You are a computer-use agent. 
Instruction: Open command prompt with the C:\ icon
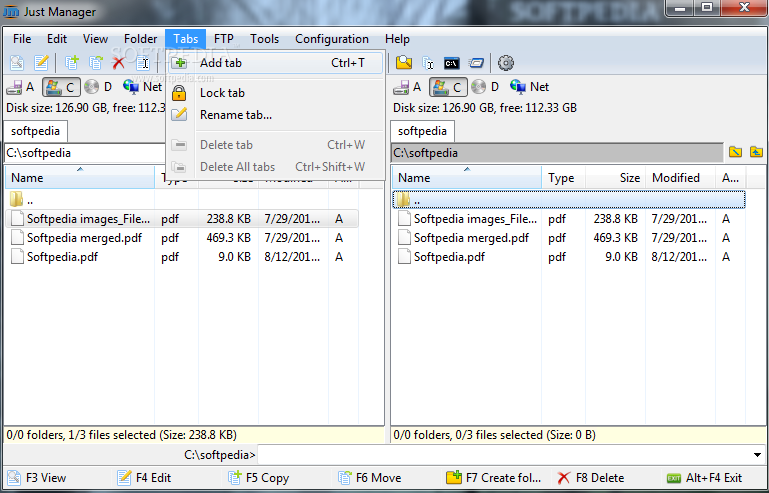click(x=451, y=63)
